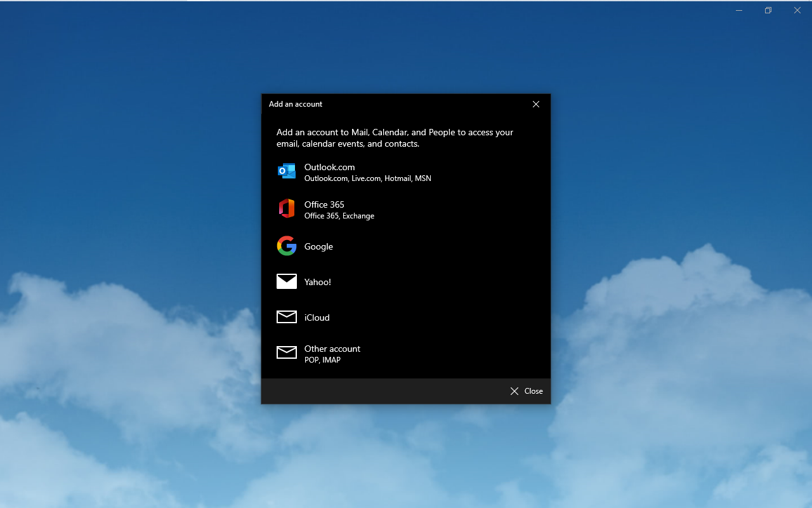Click the Close button in dialog footer
The width and height of the screenshot is (812, 508).
527,391
